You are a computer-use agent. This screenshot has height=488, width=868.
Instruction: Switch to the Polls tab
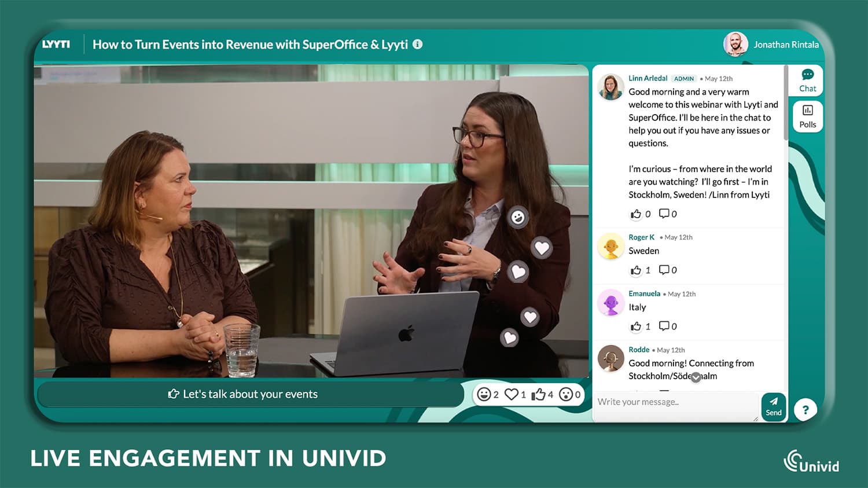[807, 116]
